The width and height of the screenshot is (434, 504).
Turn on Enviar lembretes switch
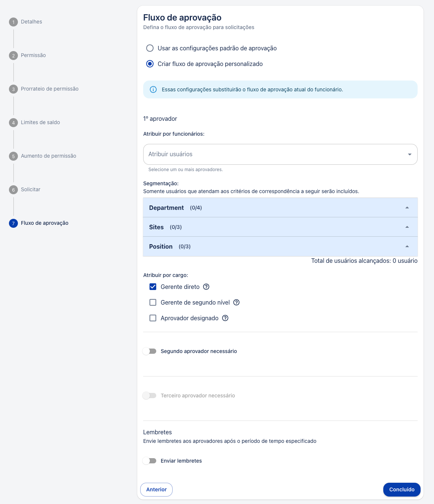[x=150, y=461]
